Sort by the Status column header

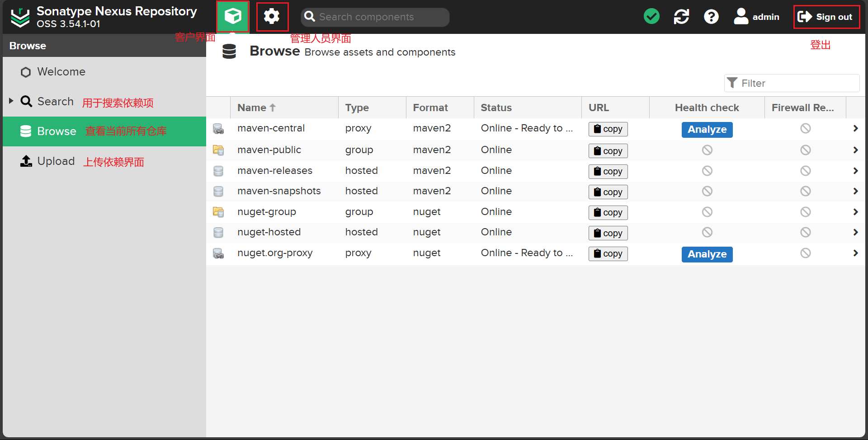click(528, 108)
